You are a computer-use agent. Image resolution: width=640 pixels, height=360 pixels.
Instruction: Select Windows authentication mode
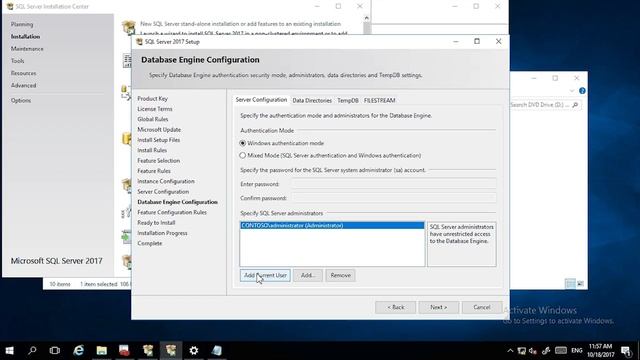click(242, 143)
